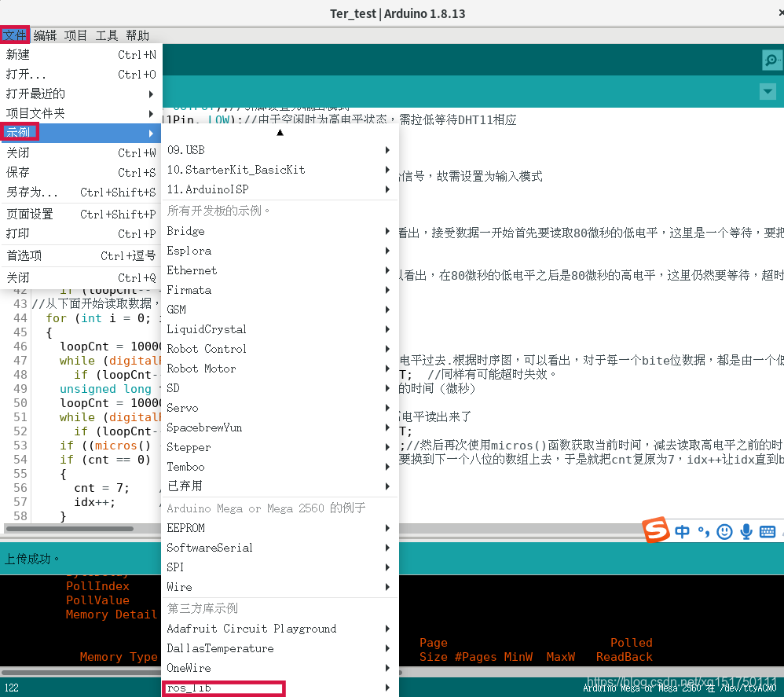This screenshot has height=697, width=784.
Task: Select the highlighted 示例 menu entry
Action: (81, 133)
